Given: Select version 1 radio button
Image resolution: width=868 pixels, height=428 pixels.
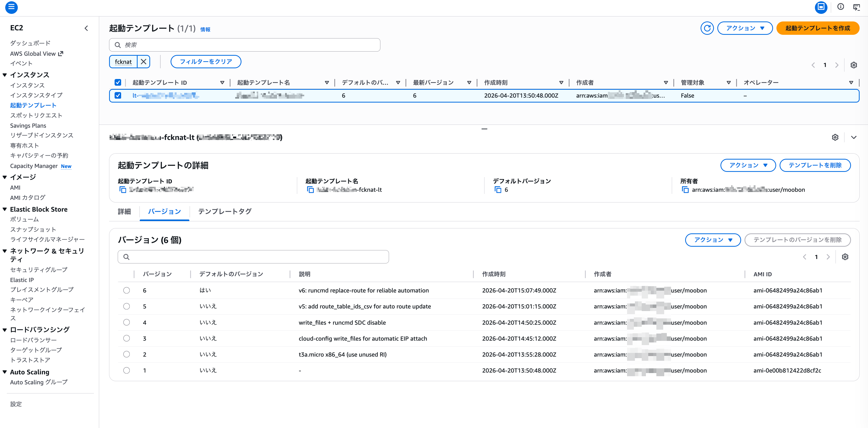Looking at the screenshot, I should (126, 370).
